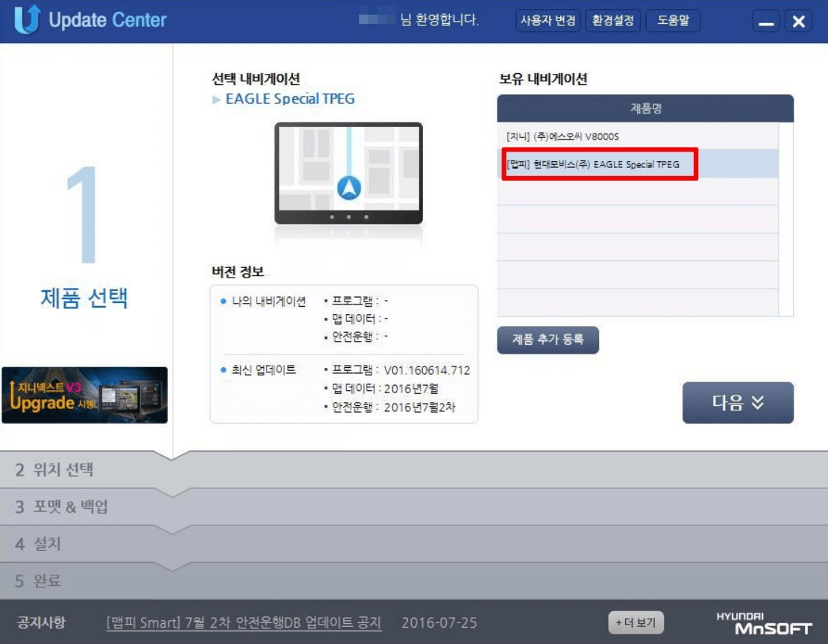Click the navigation device thumbnail image
This screenshot has height=644, width=828.
[x=348, y=173]
